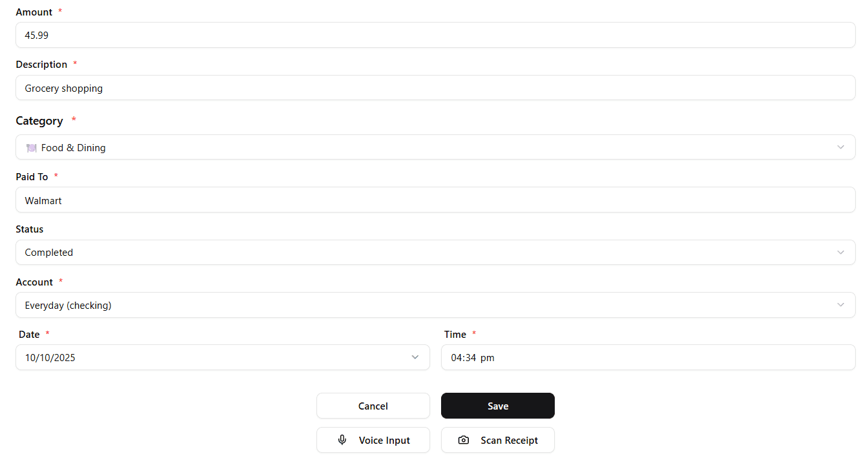Click the microphone icon for voice input
This screenshot has width=868, height=458.
click(x=342, y=440)
